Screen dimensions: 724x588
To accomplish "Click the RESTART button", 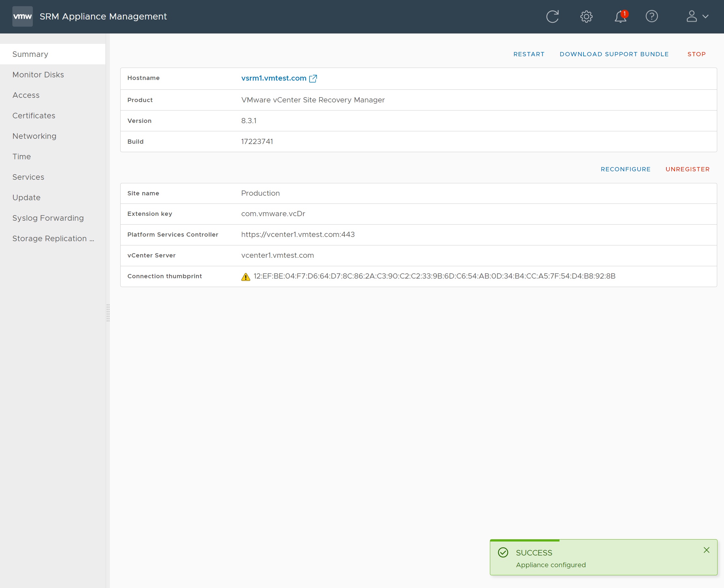I will pyautogui.click(x=529, y=54).
